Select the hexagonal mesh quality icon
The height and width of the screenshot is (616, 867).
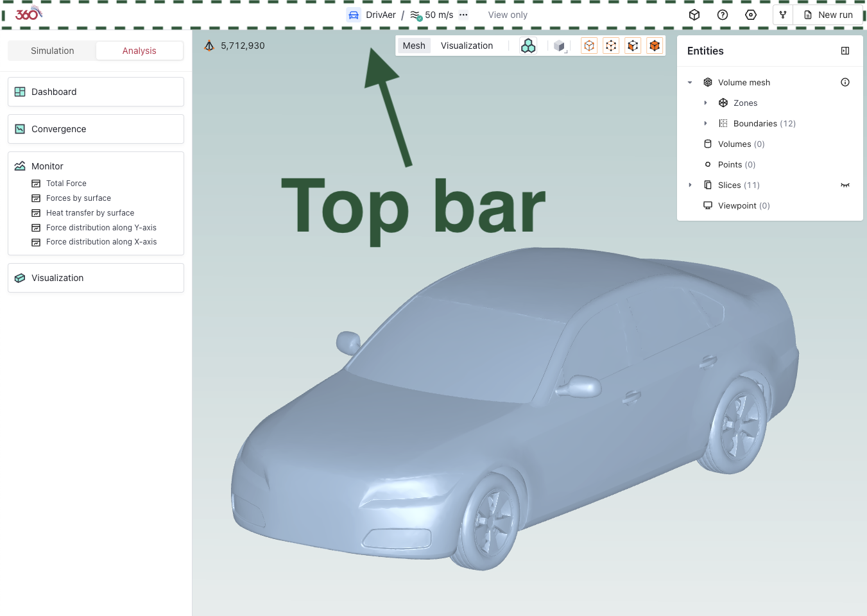[528, 46]
